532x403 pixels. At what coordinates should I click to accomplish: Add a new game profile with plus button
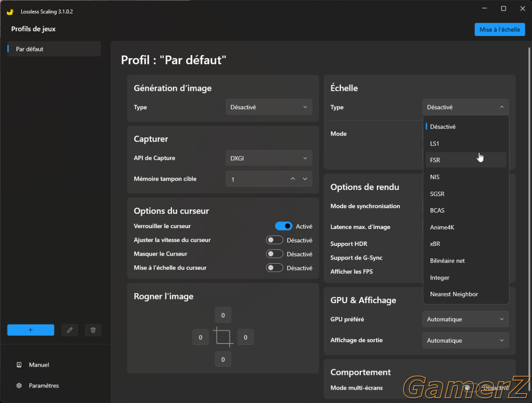tap(31, 330)
